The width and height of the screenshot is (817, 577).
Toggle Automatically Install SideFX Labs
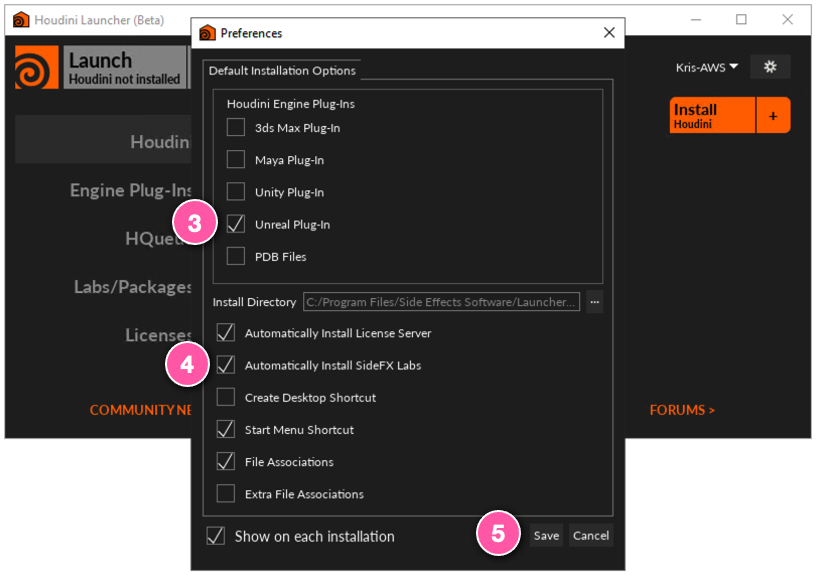[x=226, y=365]
